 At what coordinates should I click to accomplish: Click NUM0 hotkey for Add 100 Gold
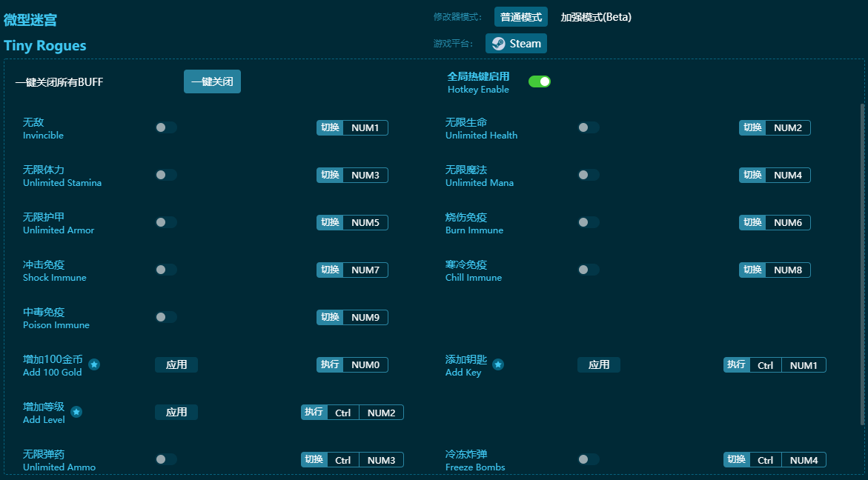365,365
